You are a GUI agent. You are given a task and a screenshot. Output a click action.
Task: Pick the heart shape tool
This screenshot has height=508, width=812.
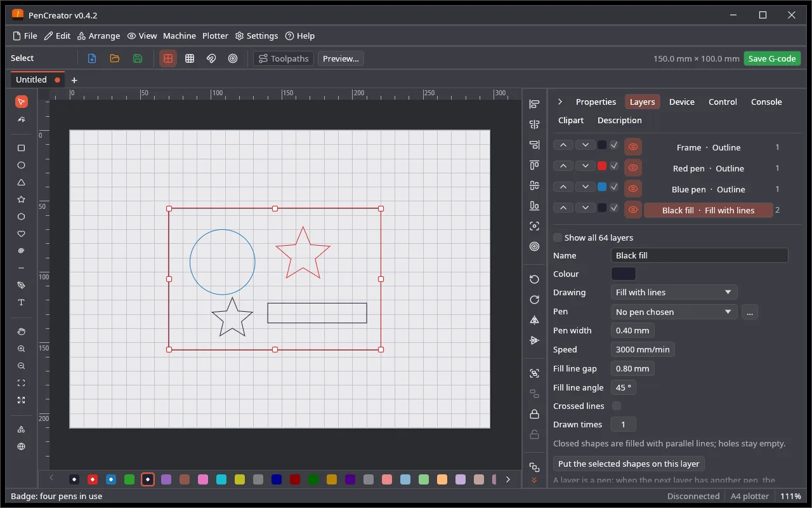tap(21, 234)
